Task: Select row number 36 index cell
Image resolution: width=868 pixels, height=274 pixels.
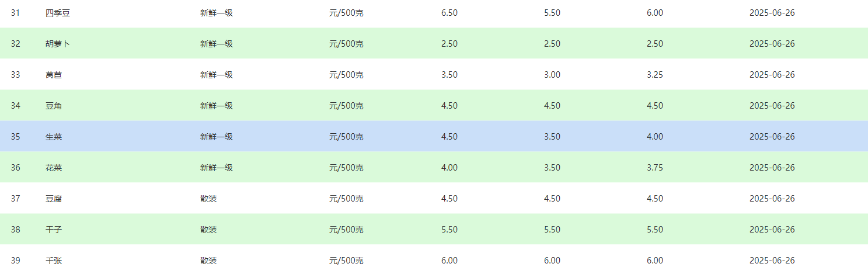Action: point(16,168)
